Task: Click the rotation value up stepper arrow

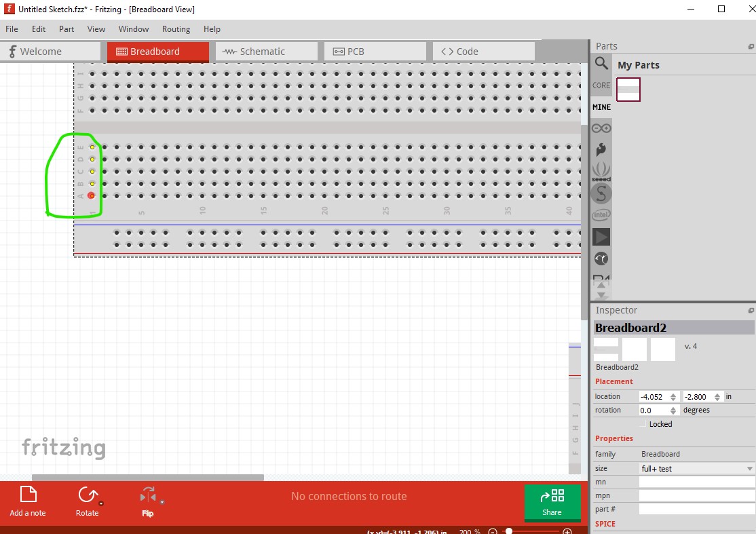Action: (674, 408)
